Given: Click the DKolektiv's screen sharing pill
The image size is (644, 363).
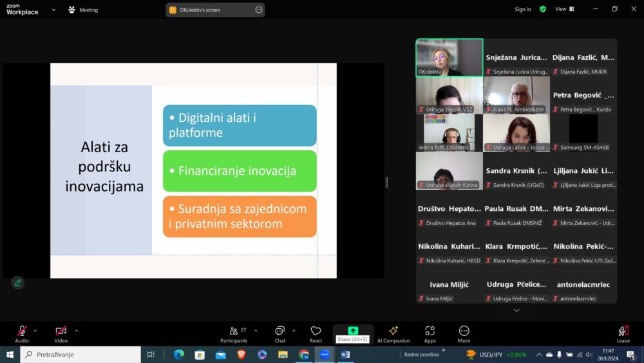Looking at the screenshot, I should (215, 10).
